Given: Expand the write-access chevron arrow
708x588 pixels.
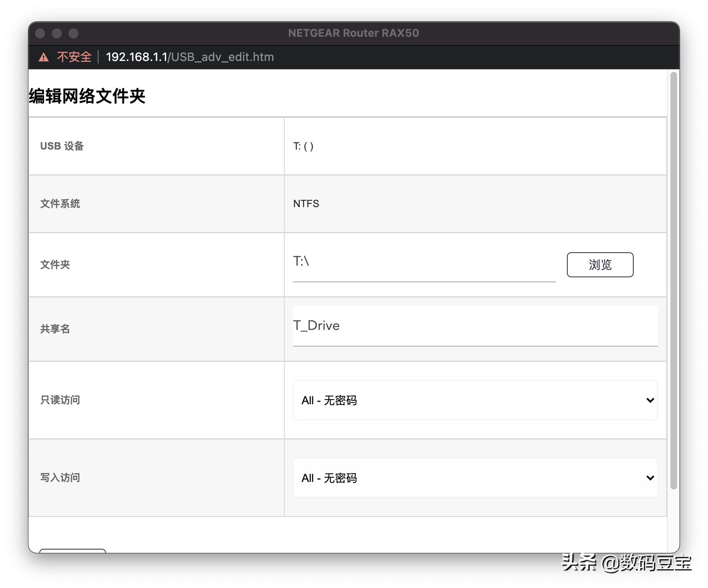Looking at the screenshot, I should tap(650, 478).
